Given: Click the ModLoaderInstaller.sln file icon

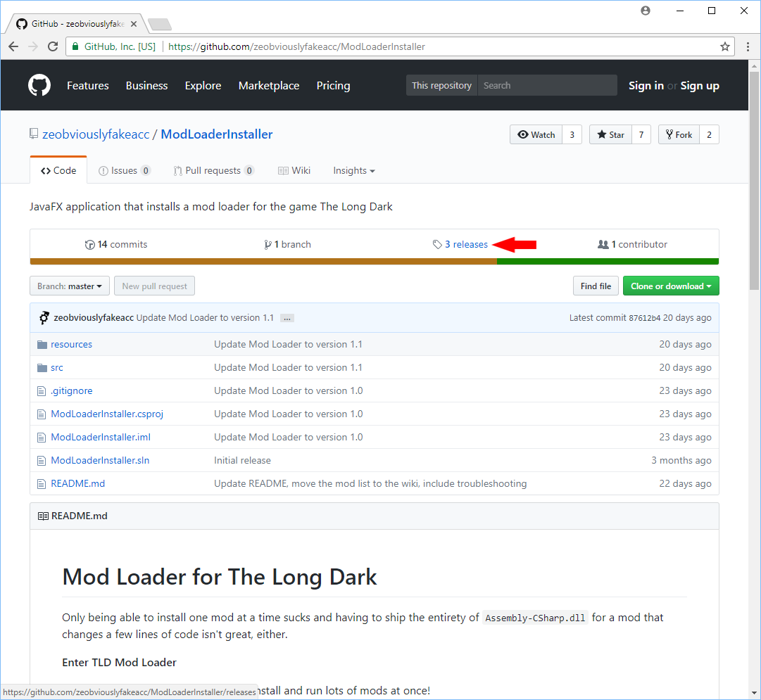Looking at the screenshot, I should (x=42, y=461).
